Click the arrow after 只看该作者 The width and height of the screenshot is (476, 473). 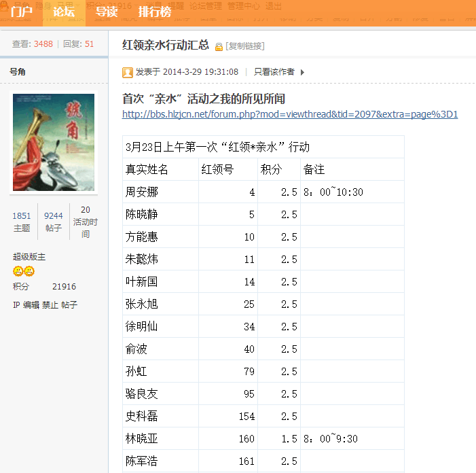pyautogui.click(x=302, y=72)
